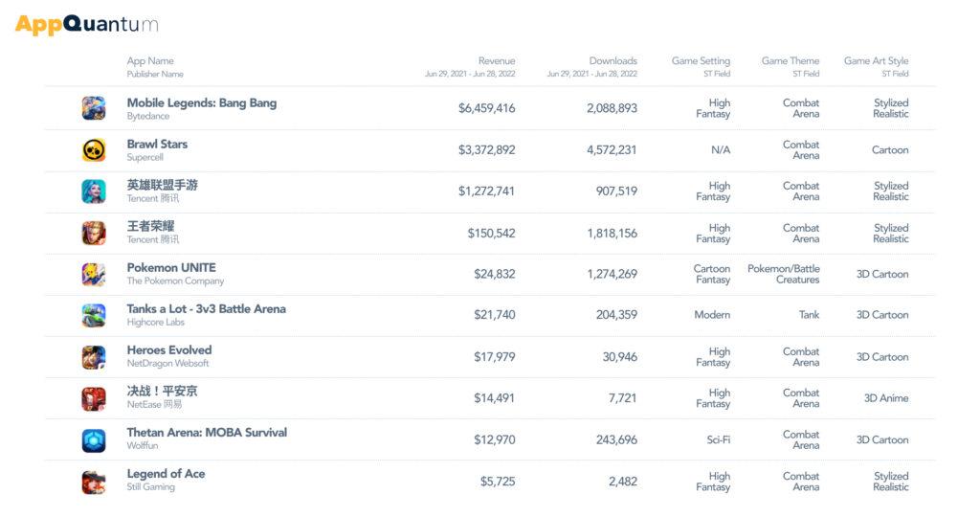Open the 英雄联盟手游 app icon

pyautogui.click(x=94, y=191)
